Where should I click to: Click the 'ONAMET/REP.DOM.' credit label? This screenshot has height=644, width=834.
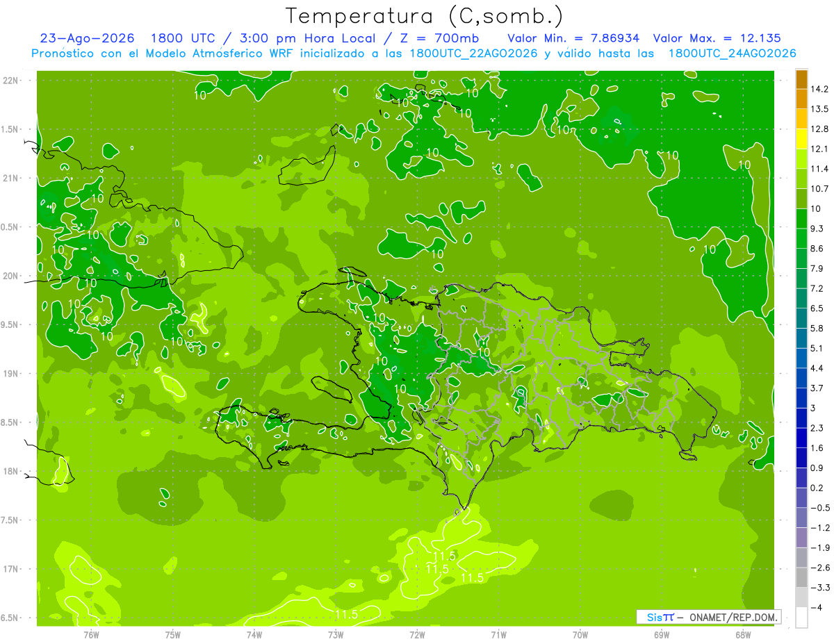pos(732,617)
